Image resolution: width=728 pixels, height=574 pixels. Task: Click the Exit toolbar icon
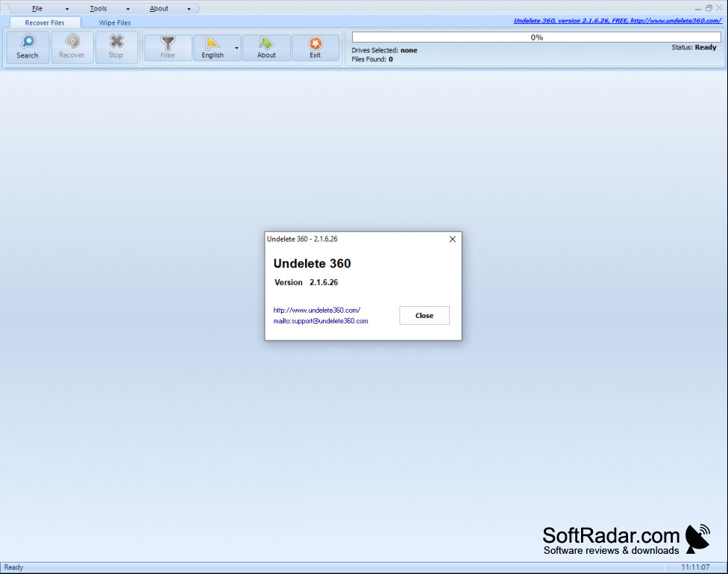click(x=316, y=43)
